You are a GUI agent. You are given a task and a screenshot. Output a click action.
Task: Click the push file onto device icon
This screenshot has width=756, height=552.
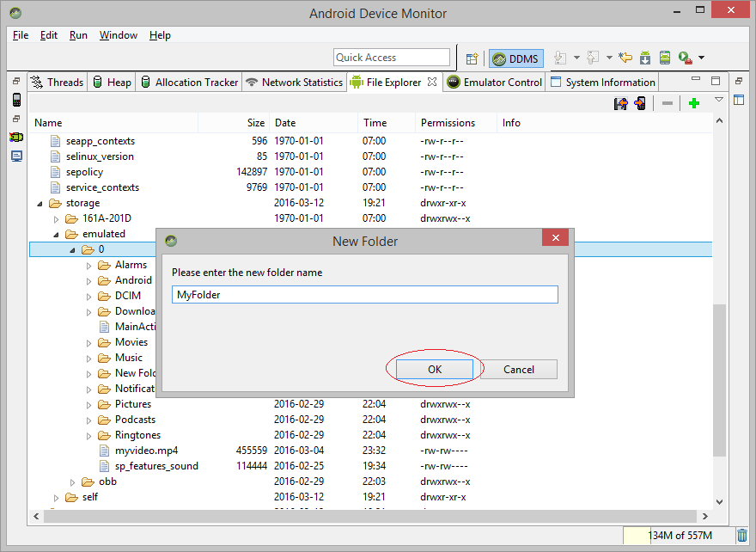tap(640, 103)
